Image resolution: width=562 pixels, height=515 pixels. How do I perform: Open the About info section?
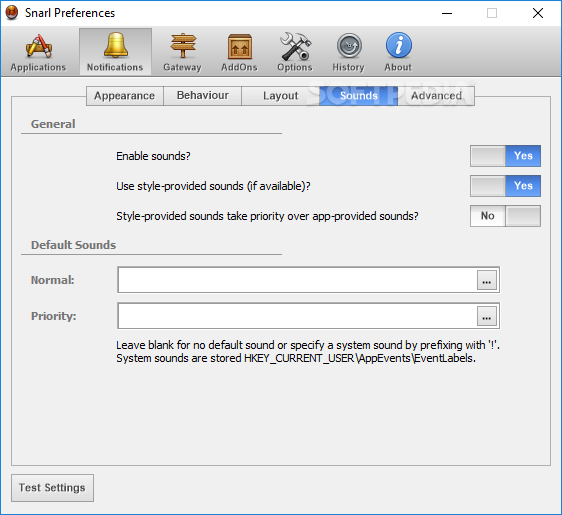[x=398, y=52]
